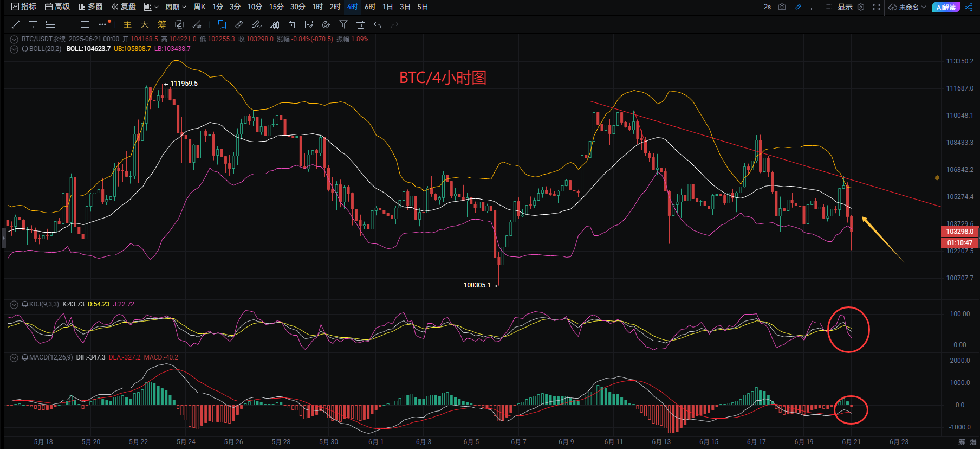Select the 30分 timeframe

pos(297,7)
